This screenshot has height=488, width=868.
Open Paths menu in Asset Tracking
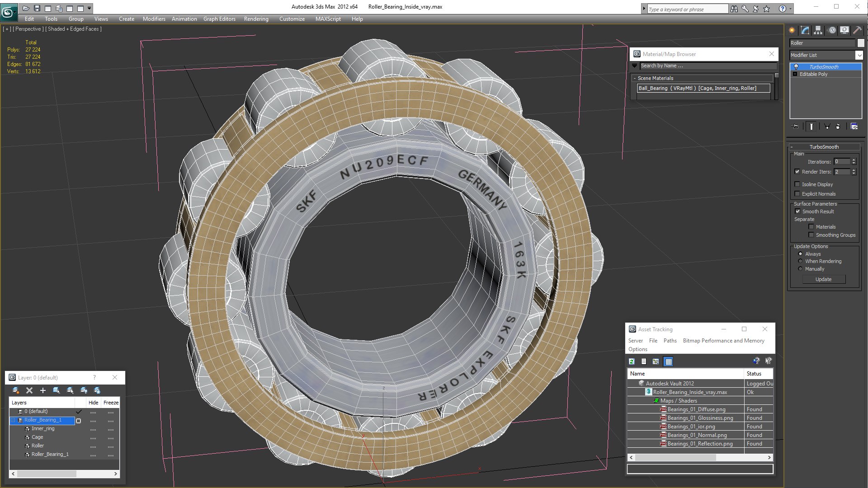[x=670, y=341]
